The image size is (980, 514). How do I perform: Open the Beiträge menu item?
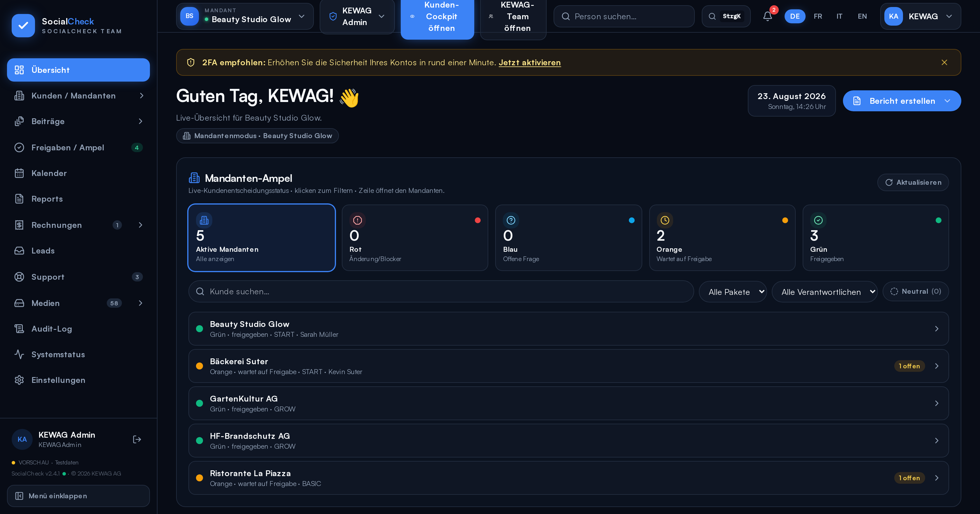point(78,122)
